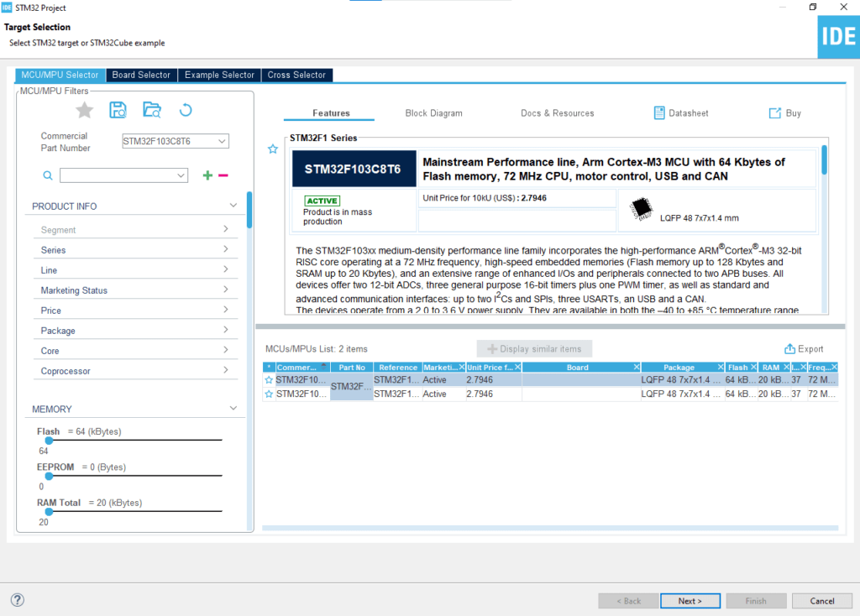Favorite the STM32F1 Series part with the star
The width and height of the screenshot is (860, 616).
(x=273, y=149)
